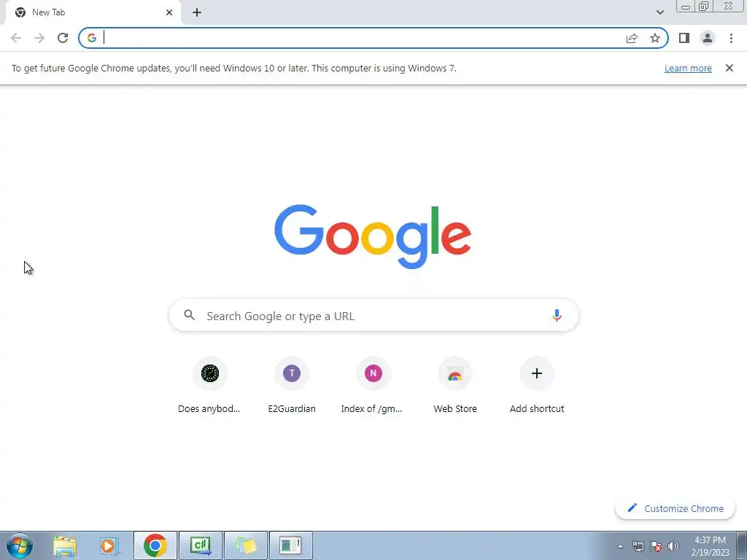Click the Google logo
The image size is (747, 560).
tap(373, 237)
